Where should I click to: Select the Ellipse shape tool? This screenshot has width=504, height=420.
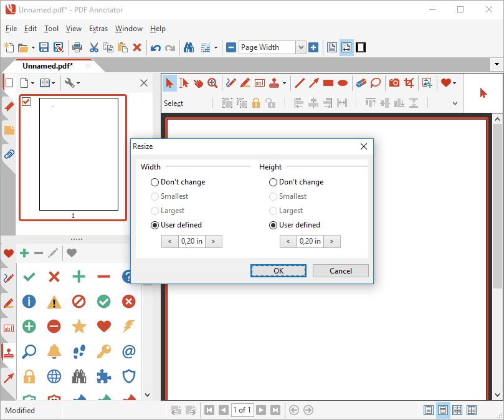[x=343, y=83]
